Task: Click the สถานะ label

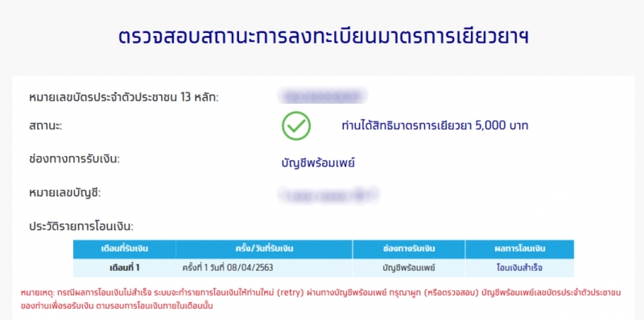Action: 46,126
